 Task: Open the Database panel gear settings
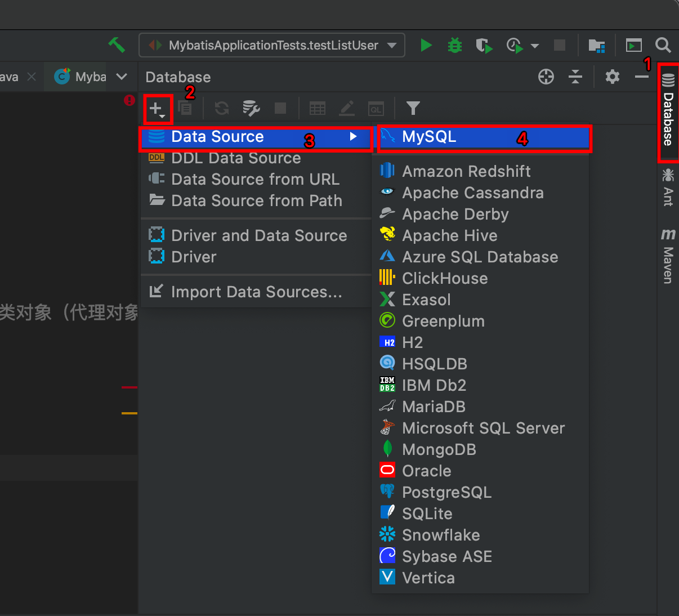(x=613, y=77)
